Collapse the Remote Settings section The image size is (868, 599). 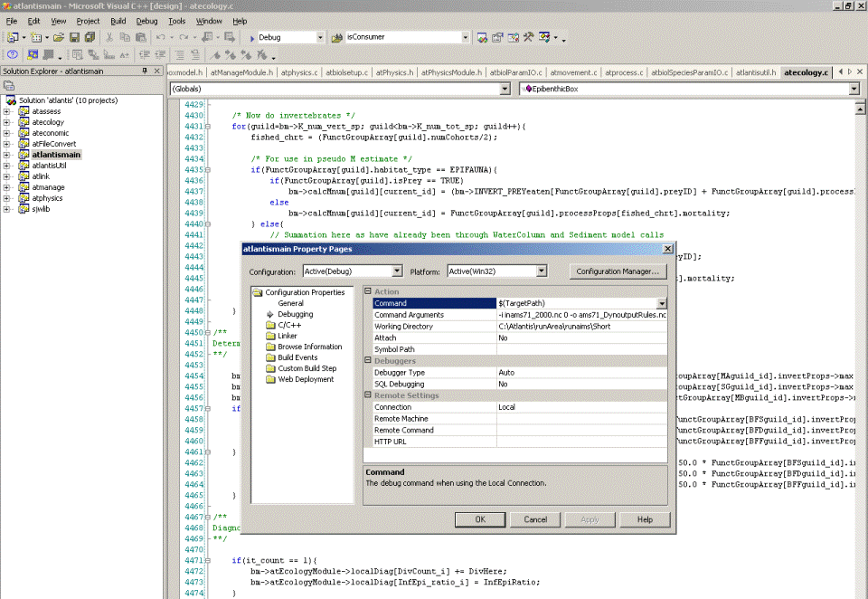pos(368,395)
